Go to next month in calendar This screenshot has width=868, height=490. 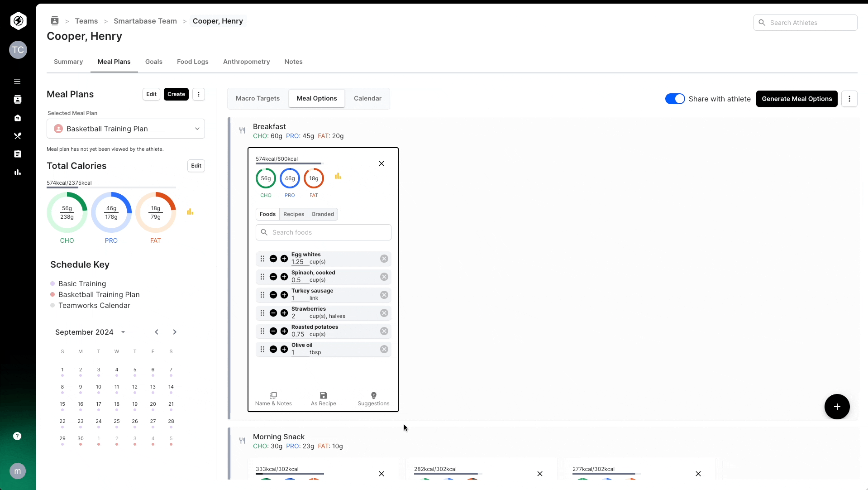pos(175,332)
